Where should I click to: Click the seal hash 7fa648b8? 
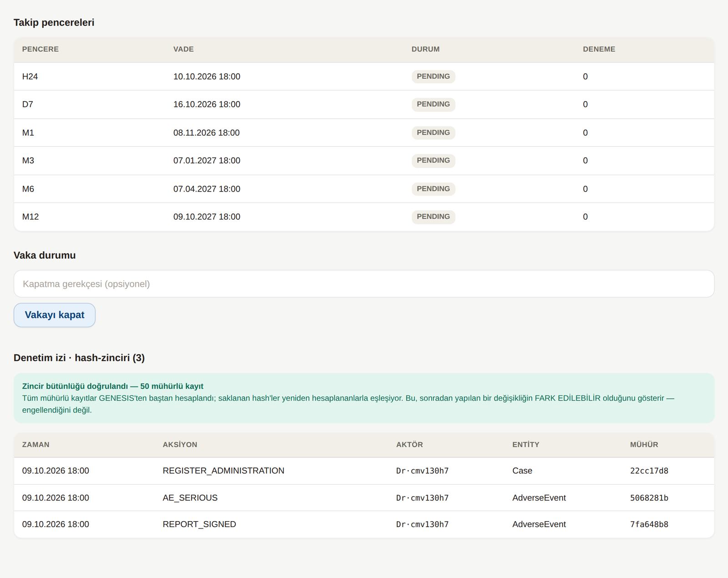649,524
